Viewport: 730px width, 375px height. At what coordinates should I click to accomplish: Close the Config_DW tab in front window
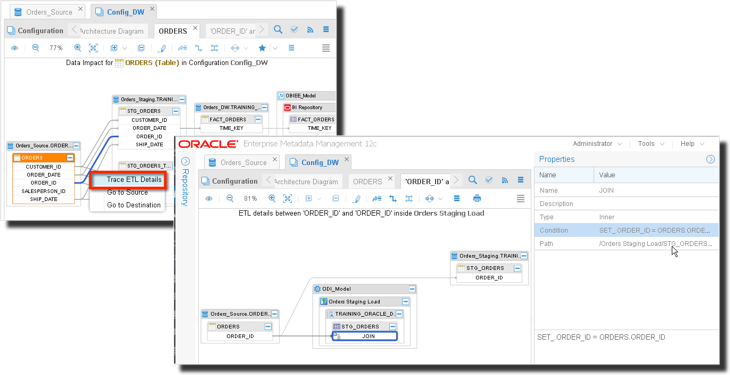point(346,159)
